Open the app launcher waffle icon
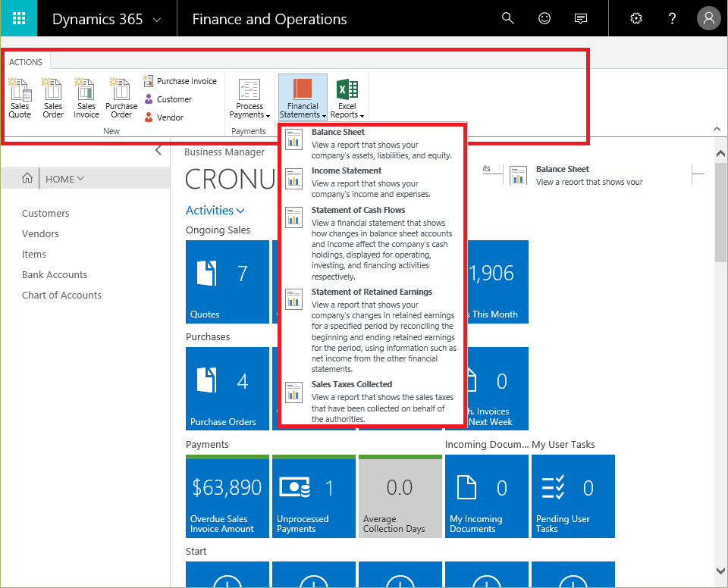 [x=18, y=18]
